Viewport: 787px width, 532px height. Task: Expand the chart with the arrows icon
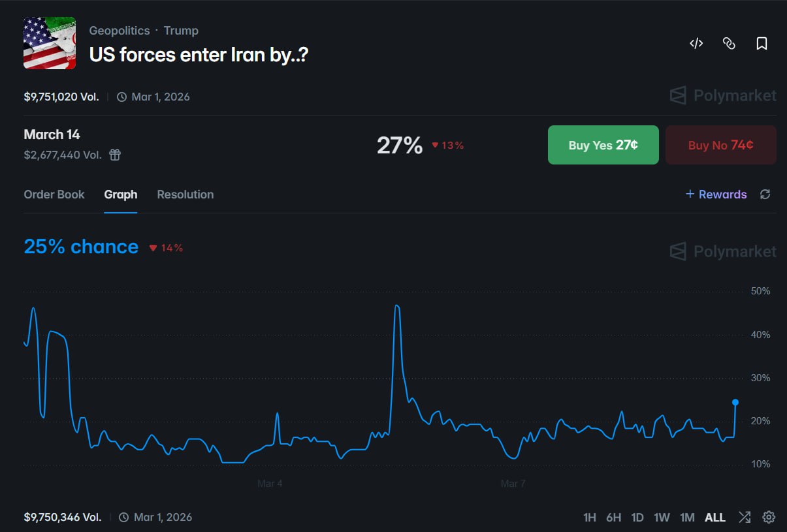745,517
